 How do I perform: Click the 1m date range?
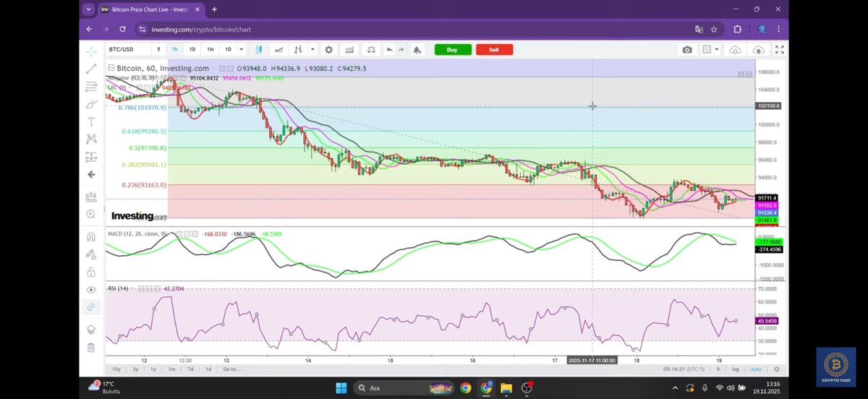point(171,369)
